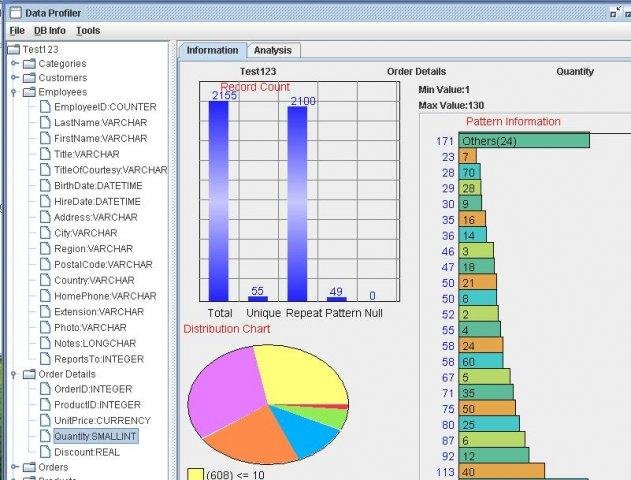Select the EmployeeID:COUNTER column file icon
The image size is (631, 480).
[x=45, y=107]
